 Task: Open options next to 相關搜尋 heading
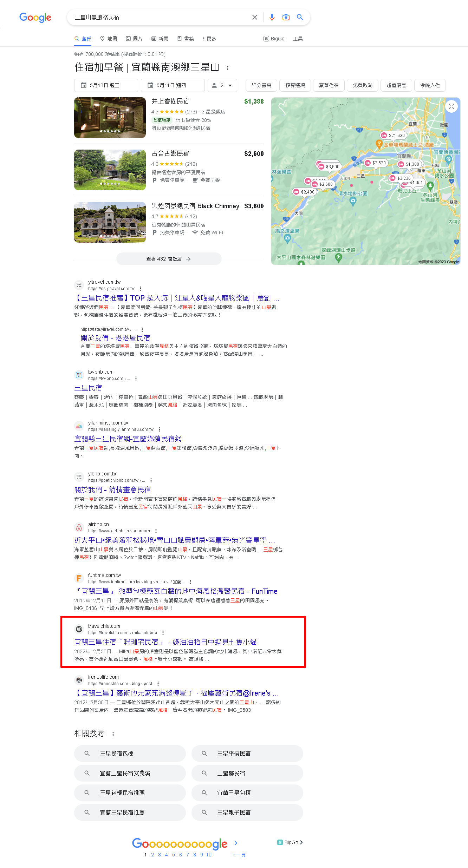pos(113,734)
